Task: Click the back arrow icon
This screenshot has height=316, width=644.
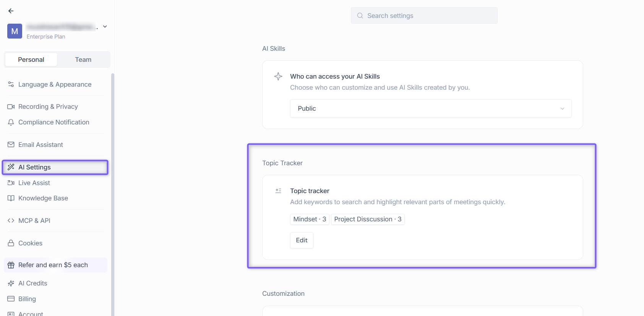Action: pyautogui.click(x=11, y=11)
